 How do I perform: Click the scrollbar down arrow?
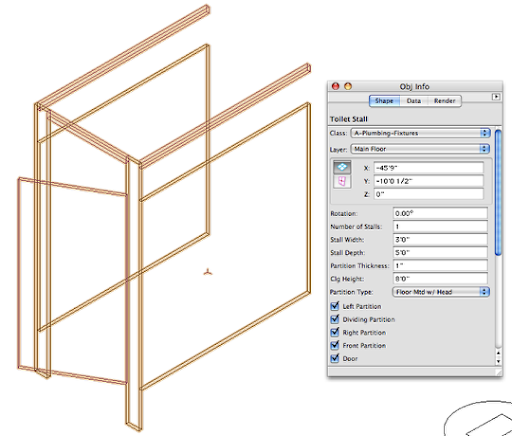click(498, 361)
